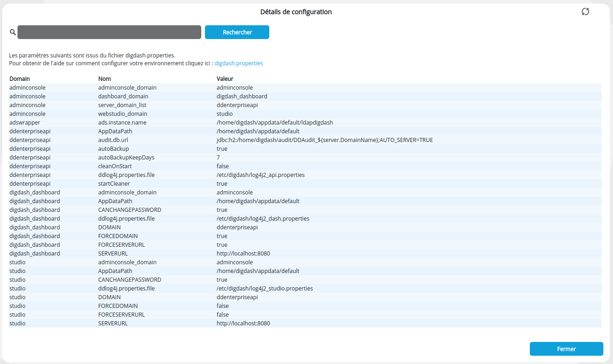Click the refresh icon at top right
Viewport: 613px width, 364px height.
585,12
